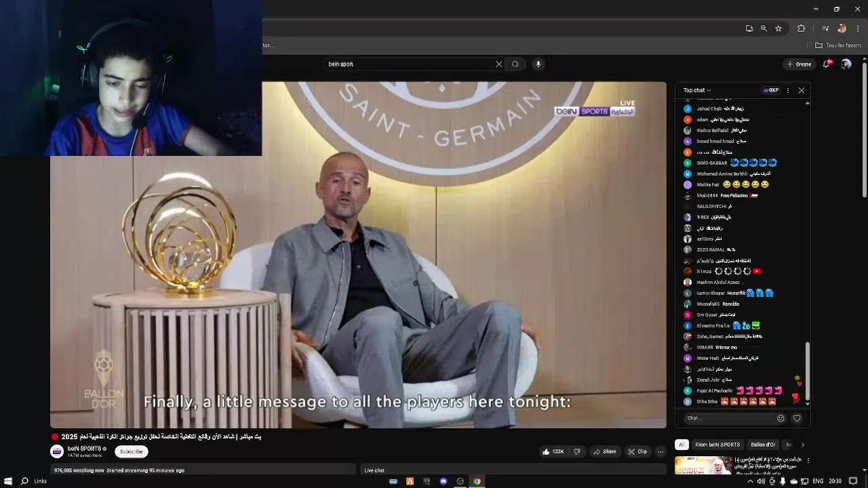Open the beIN SPORTS channel name link
Viewport: 868px width, 488px height.
pos(85,449)
